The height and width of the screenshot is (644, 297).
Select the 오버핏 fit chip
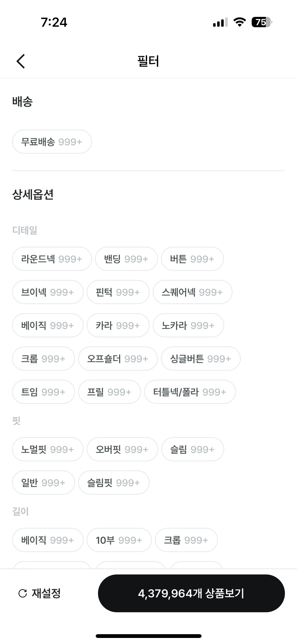(x=122, y=449)
